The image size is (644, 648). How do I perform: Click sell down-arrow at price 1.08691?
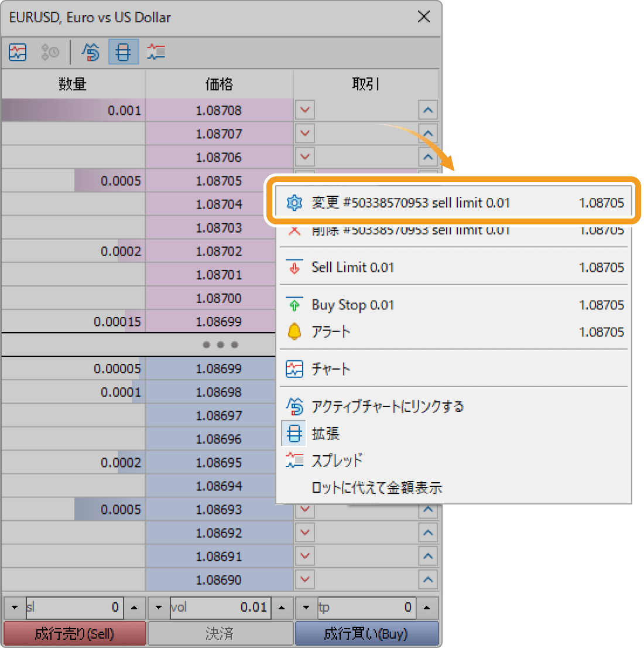pos(305,556)
